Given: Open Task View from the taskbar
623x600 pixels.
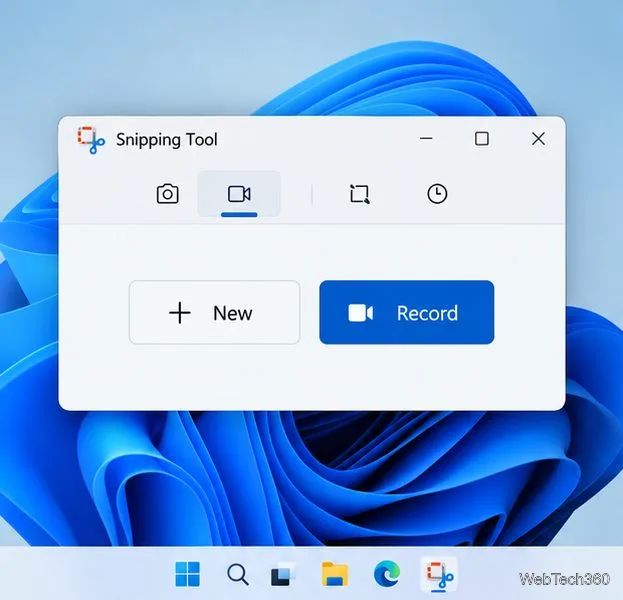Looking at the screenshot, I should (x=283, y=575).
